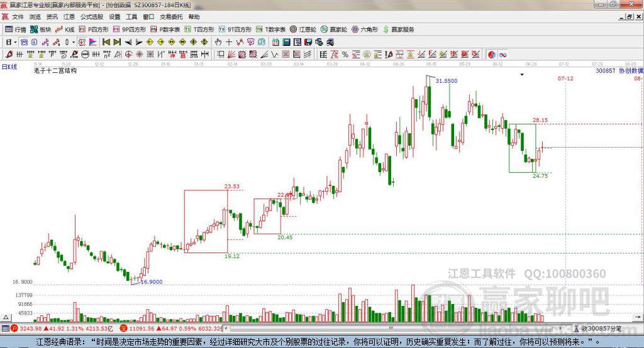Select the rectangle box drawing tool

[x=221, y=54]
